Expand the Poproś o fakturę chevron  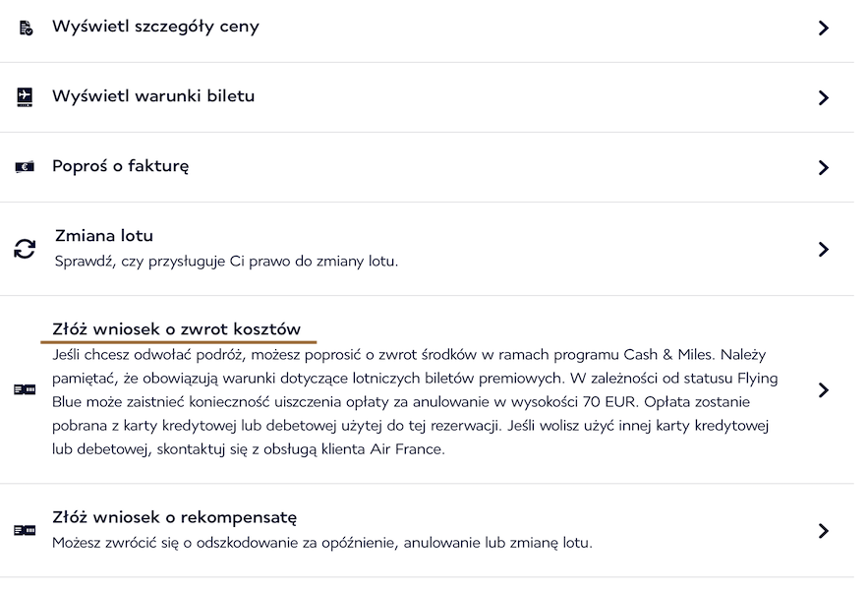[x=823, y=167]
